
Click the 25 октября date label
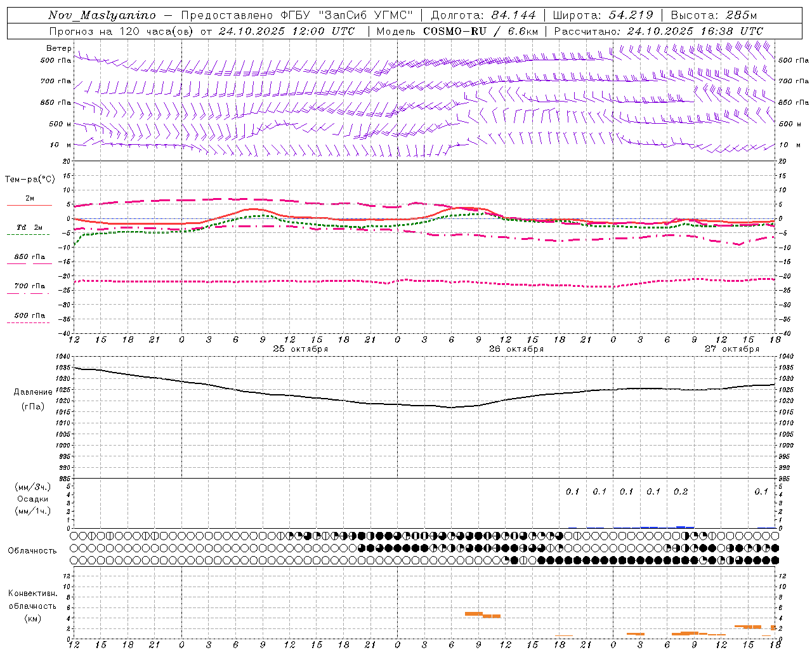[x=301, y=349]
